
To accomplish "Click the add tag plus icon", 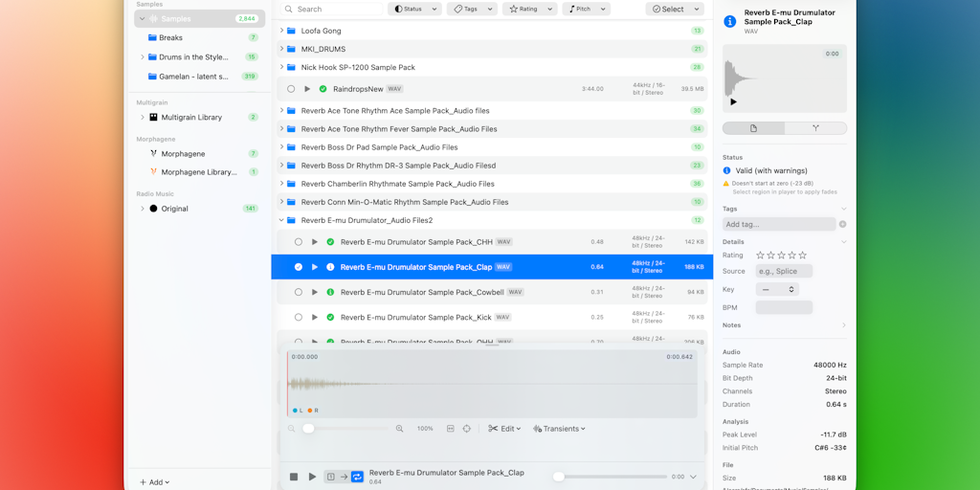I will (x=842, y=224).
